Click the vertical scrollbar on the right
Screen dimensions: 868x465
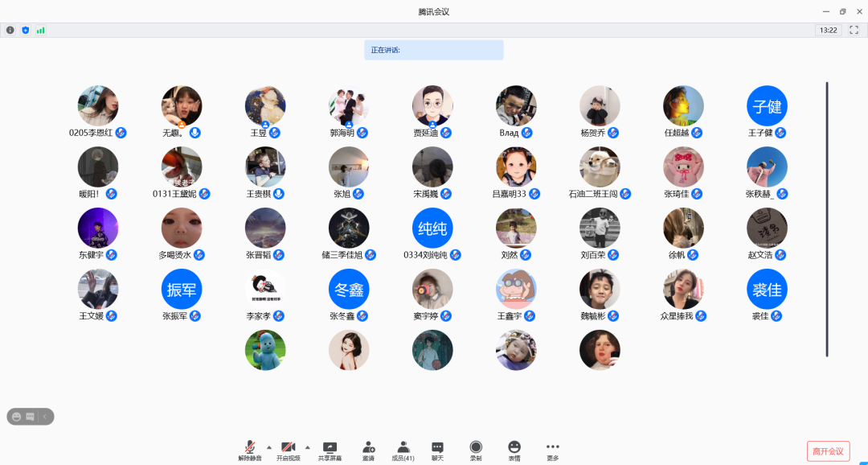[827, 217]
